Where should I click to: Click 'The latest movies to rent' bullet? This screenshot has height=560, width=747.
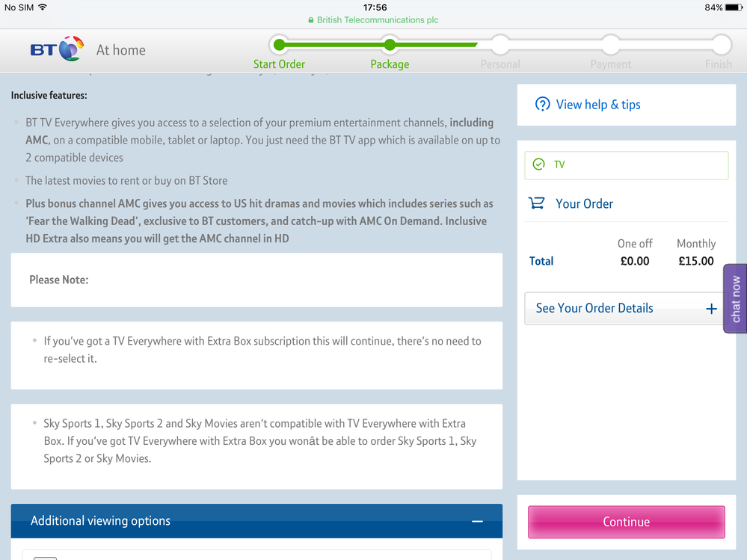[x=126, y=180]
